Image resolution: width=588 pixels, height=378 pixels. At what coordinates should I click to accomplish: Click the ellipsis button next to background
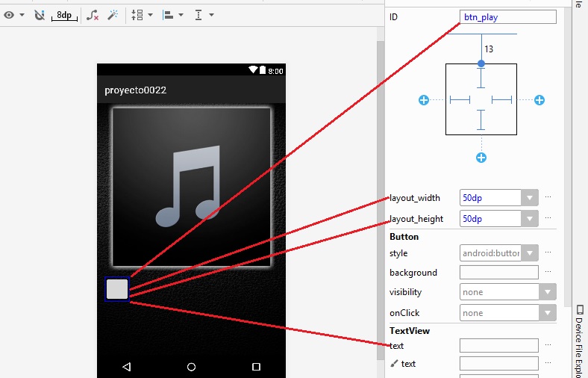(x=548, y=273)
